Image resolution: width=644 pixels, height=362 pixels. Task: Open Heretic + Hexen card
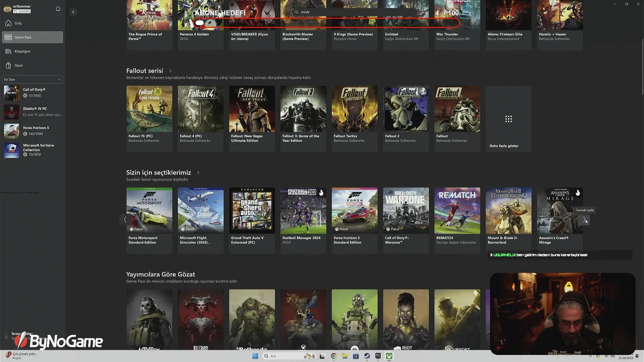tap(559, 25)
